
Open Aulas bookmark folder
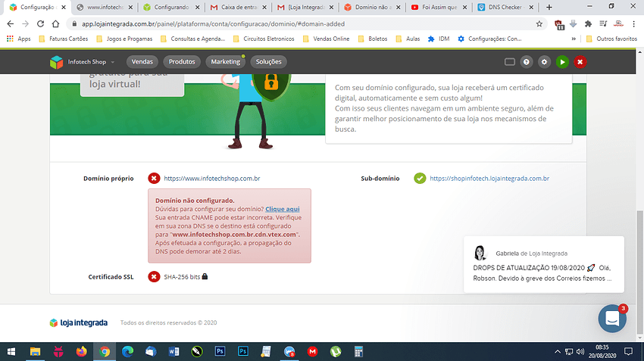(x=408, y=39)
